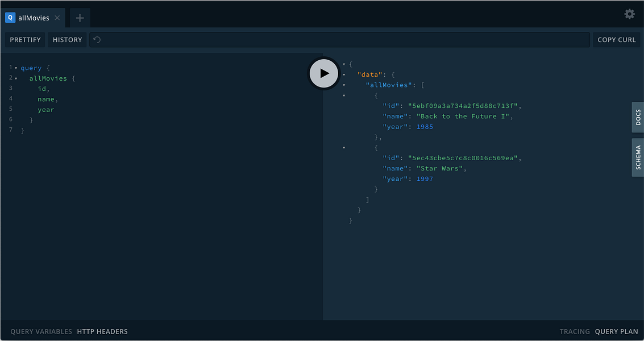Show the QUERY PLAN panel
Screen dimensions: 644x341
pos(617,331)
